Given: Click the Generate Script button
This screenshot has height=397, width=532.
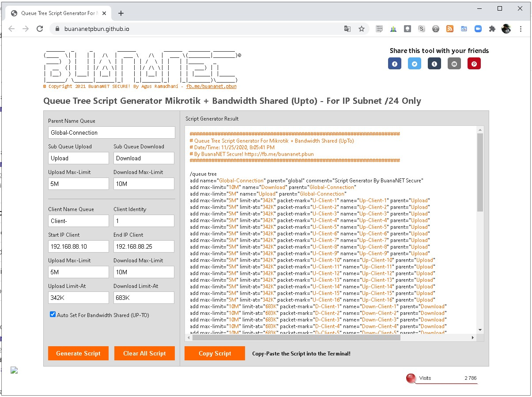Looking at the screenshot, I should tap(78, 353).
